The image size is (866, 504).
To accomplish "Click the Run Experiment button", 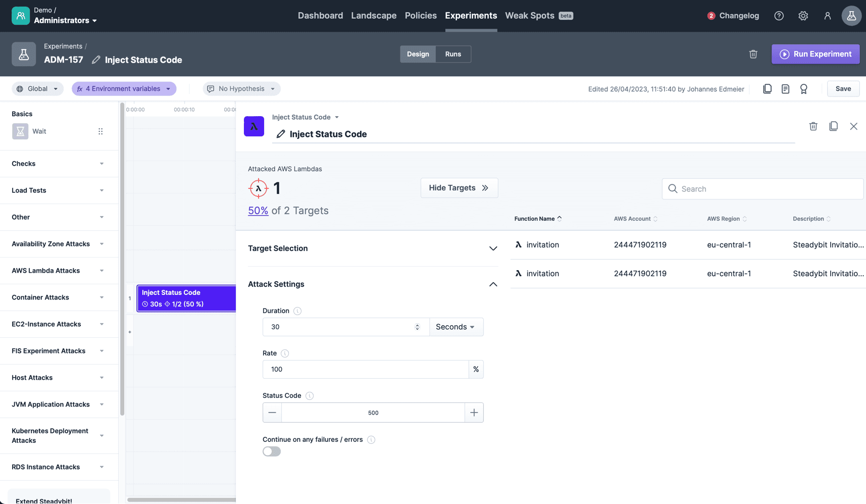I will tap(816, 54).
